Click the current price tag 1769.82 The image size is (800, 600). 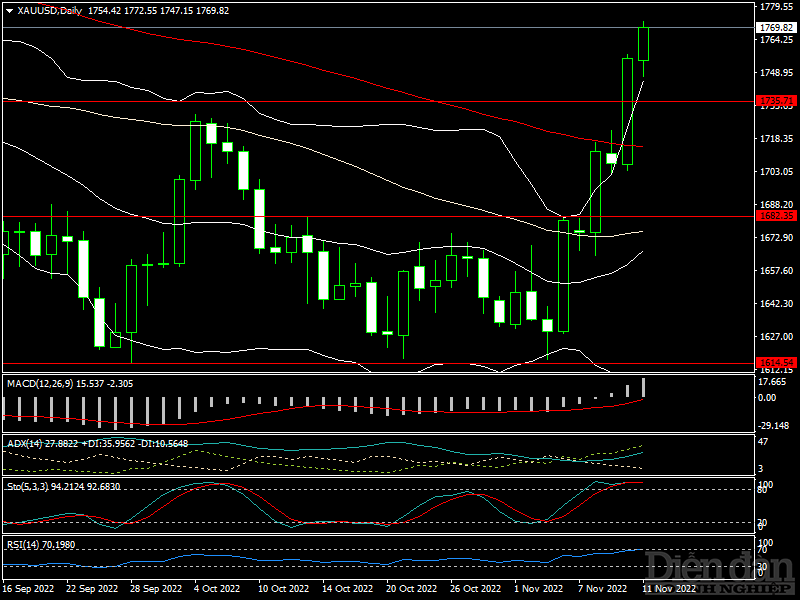776,28
